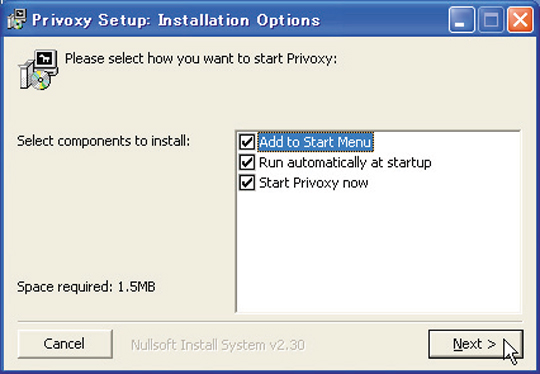Screen dimensions: 540x374
Task: Click the Please select how to start Privoxy heading
Action: 201,59
